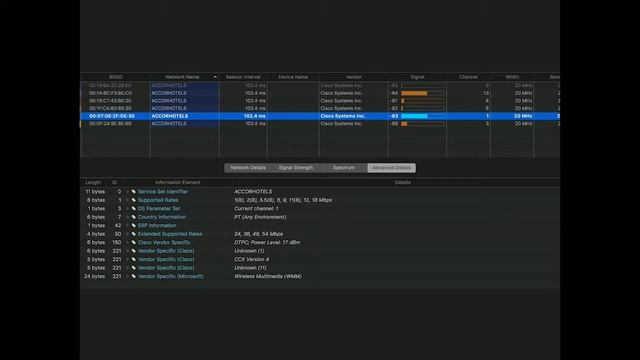The image size is (640, 360).
Task: Click the highlighted BSSID 00:07:0E:3F:06:30
Action: pyautogui.click(x=112, y=116)
